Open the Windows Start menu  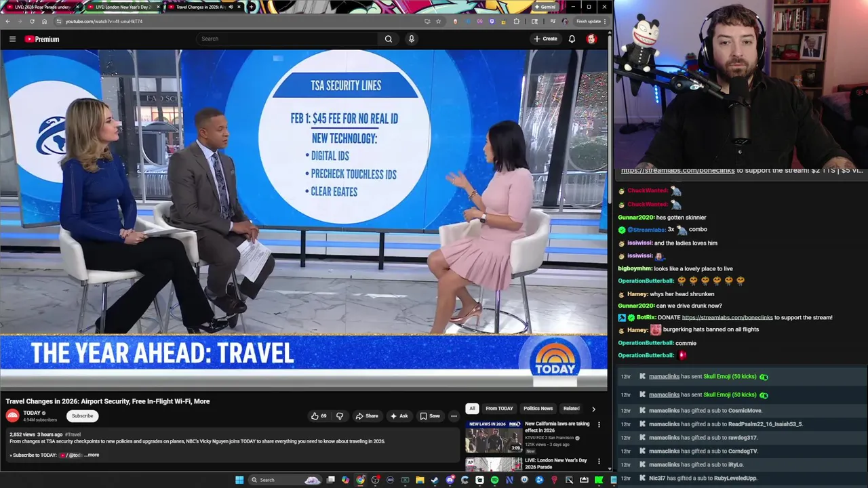click(x=239, y=480)
